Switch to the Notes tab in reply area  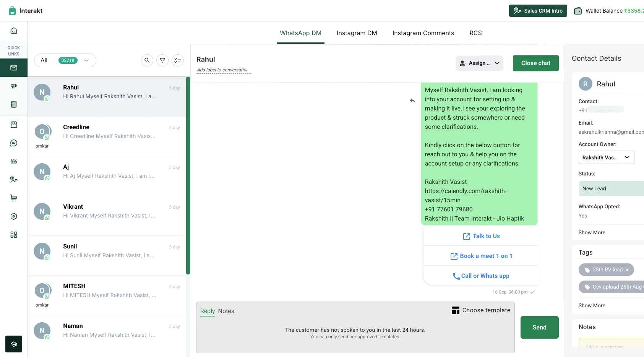pyautogui.click(x=226, y=311)
